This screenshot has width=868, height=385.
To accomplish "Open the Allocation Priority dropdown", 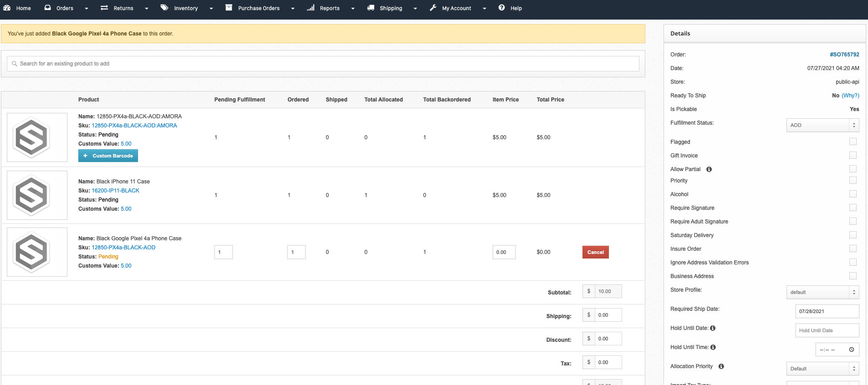I will pos(822,369).
